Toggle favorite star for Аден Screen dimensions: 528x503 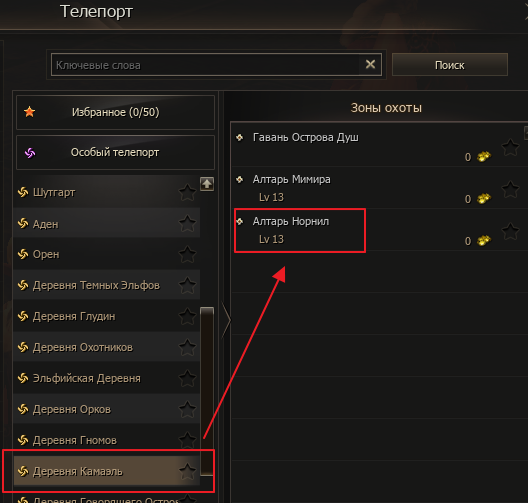pyautogui.click(x=187, y=224)
